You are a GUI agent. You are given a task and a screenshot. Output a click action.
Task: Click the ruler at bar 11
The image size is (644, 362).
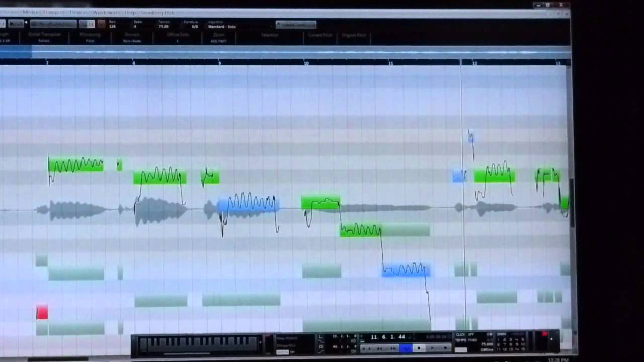click(391, 63)
